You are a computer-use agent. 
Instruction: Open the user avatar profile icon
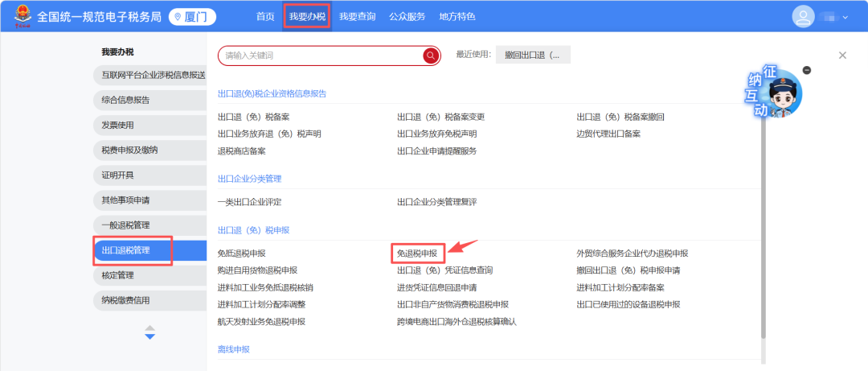coord(803,16)
